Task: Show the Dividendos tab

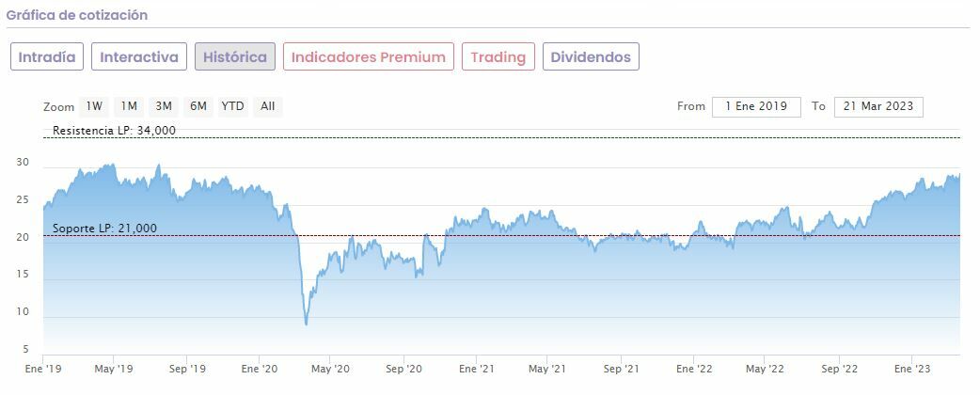Action: [591, 56]
